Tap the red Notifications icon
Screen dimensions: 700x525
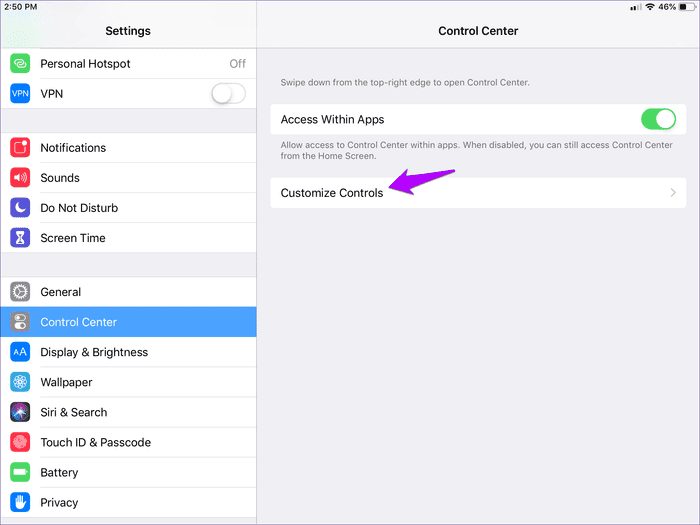20,148
